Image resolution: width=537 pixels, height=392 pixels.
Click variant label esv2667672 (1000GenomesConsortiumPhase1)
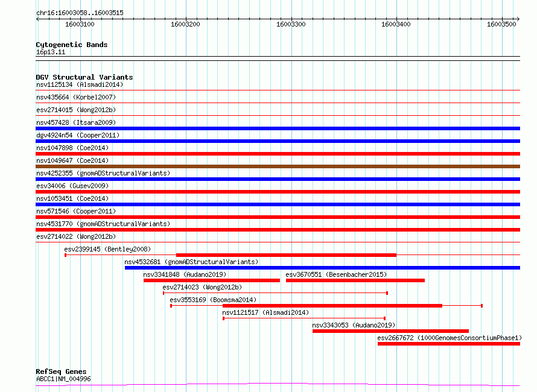click(450, 338)
